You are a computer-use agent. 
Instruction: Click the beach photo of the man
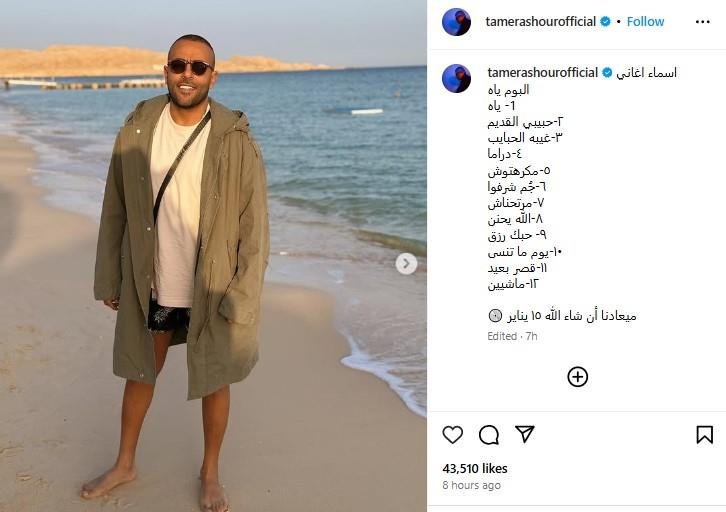point(213,256)
